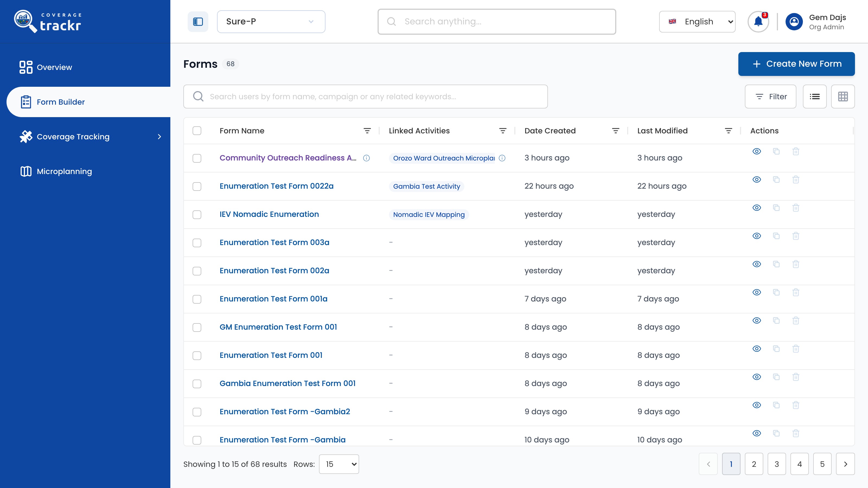
Task: Check Enumeration Test Form 001a checkbox
Action: (x=197, y=299)
